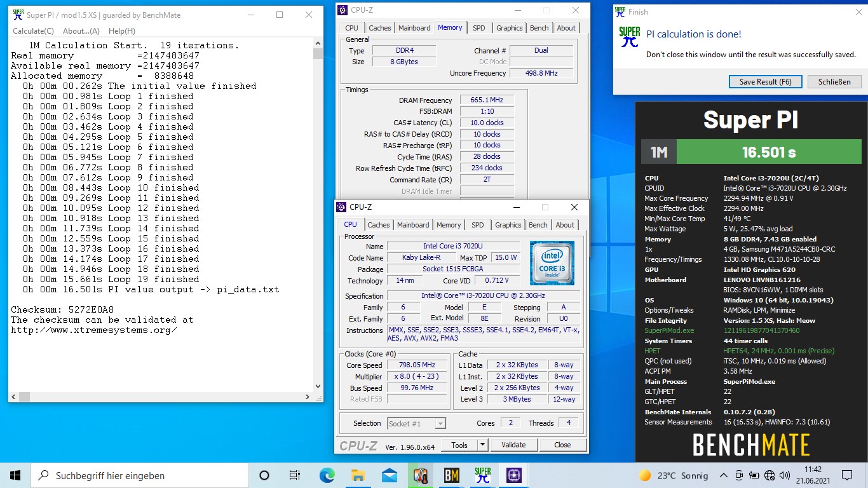Screen dimensions: 868x488
Task: Click the Finish dialog title icon
Action: pos(620,11)
